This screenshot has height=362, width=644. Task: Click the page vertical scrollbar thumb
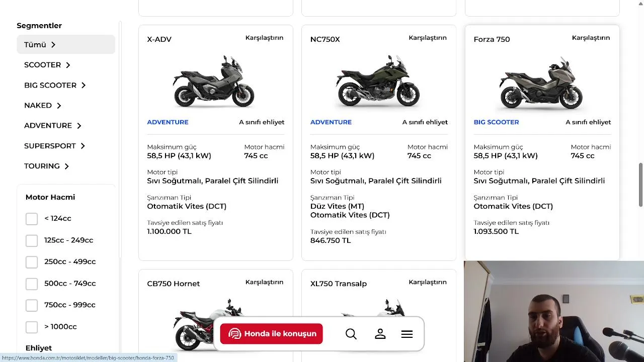click(x=640, y=185)
